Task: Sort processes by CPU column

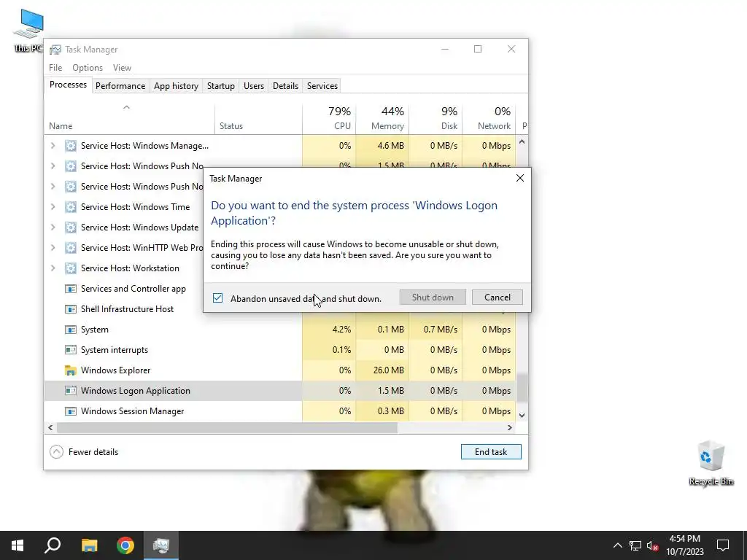Action: coord(329,118)
